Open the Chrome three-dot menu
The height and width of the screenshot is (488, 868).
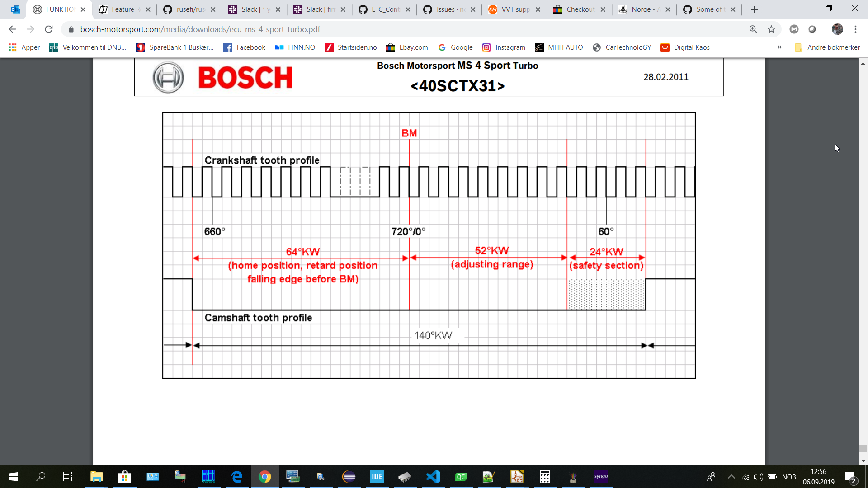(x=855, y=29)
